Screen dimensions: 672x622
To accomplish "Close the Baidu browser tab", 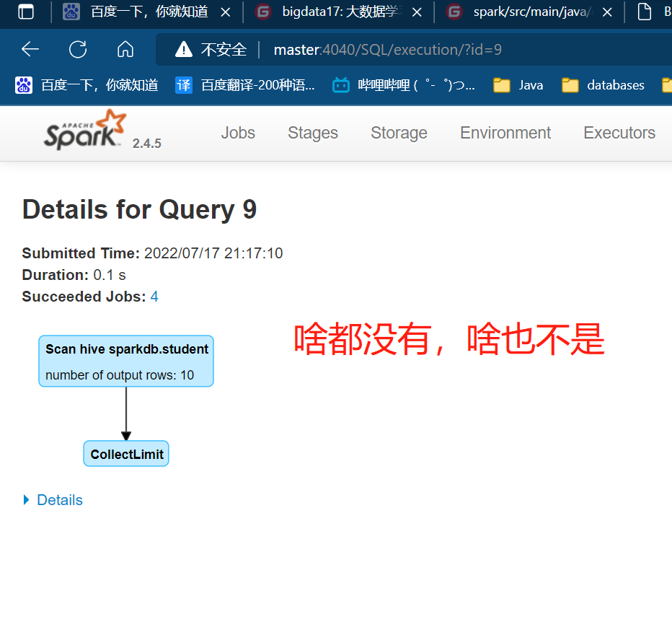I will click(x=226, y=12).
